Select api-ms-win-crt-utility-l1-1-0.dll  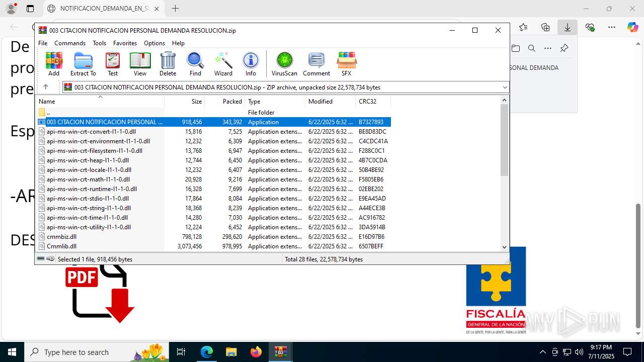[214, 227]
